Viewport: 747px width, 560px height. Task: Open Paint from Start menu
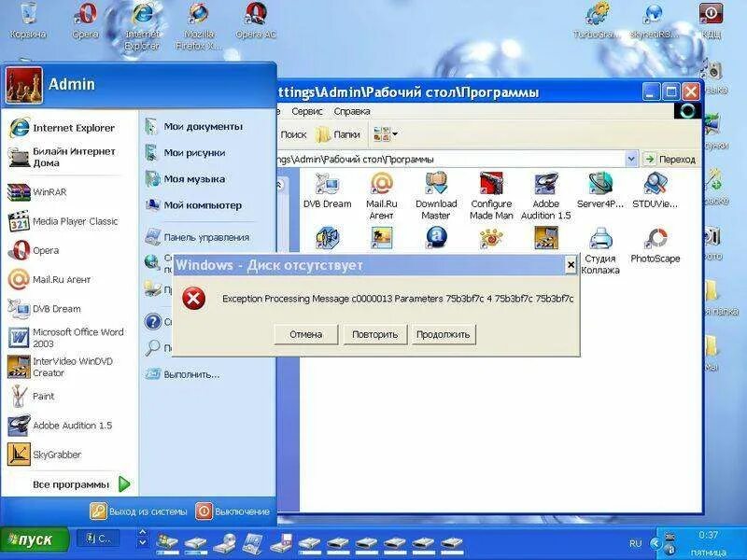pyautogui.click(x=32, y=396)
